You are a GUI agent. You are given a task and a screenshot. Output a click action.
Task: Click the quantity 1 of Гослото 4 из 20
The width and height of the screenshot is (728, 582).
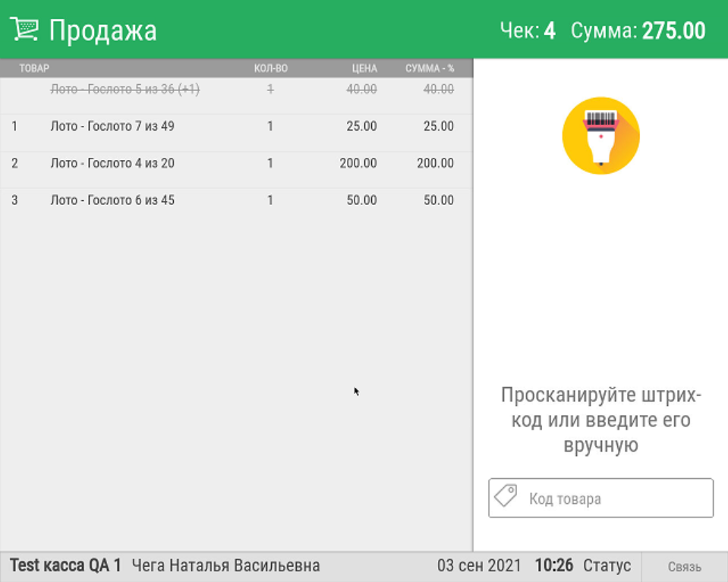point(270,163)
